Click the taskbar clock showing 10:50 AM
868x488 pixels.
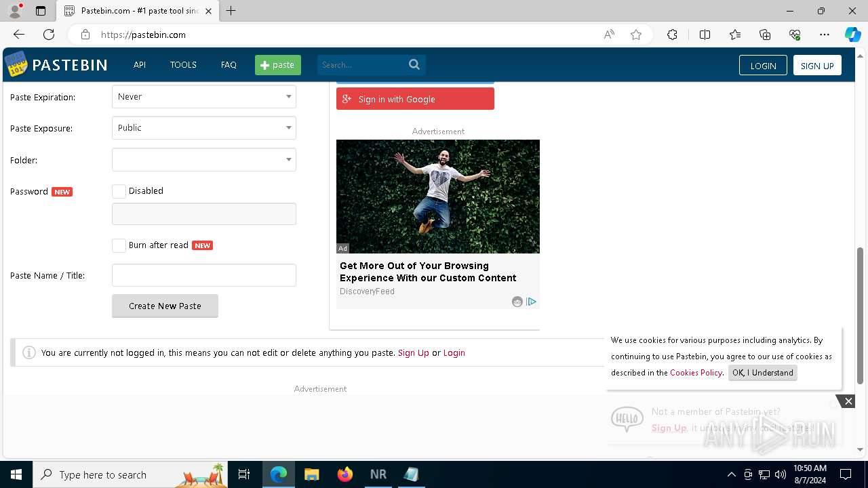click(810, 474)
